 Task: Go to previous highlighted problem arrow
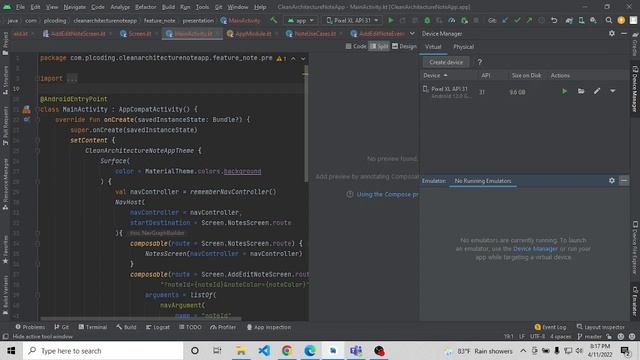[293, 59]
